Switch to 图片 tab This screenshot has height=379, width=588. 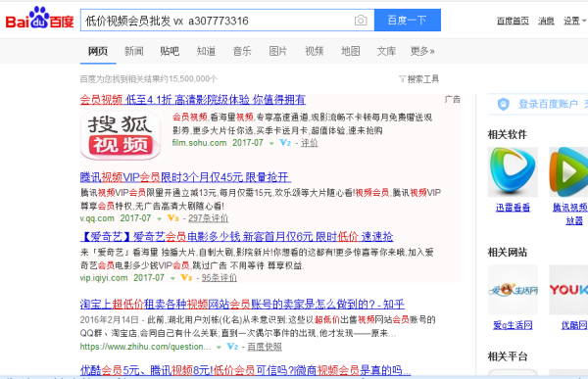coord(278,51)
